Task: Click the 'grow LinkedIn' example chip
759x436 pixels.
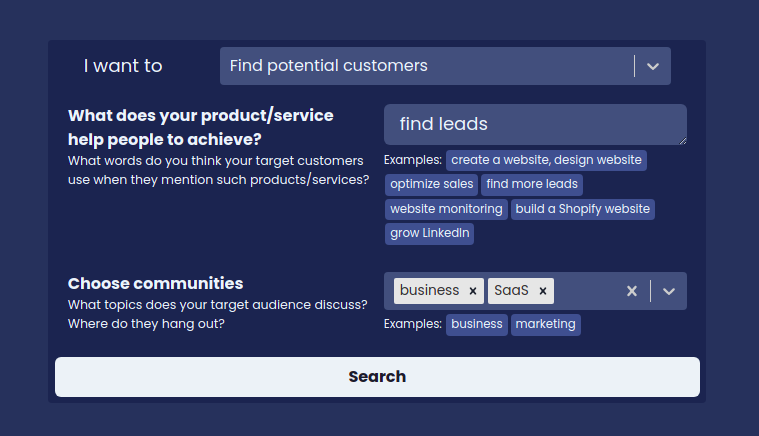Action: pyautogui.click(x=429, y=233)
